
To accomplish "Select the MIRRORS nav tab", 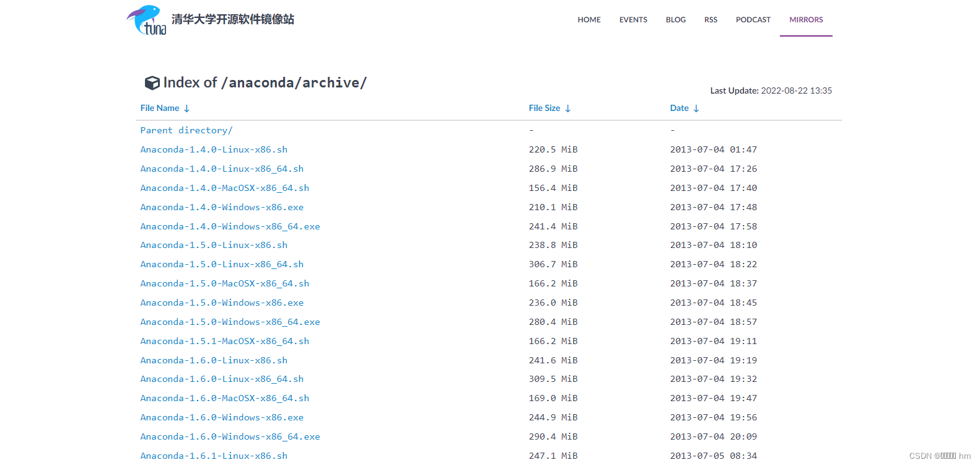I will (806, 20).
